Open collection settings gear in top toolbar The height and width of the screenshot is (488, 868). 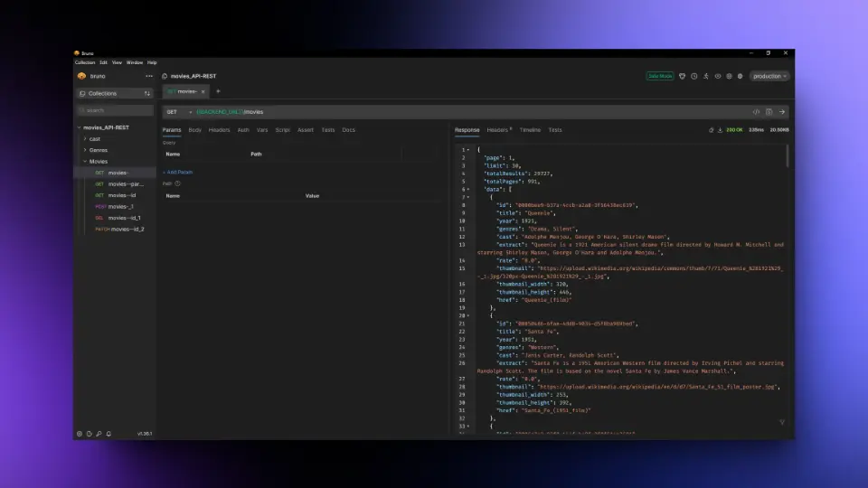741,76
